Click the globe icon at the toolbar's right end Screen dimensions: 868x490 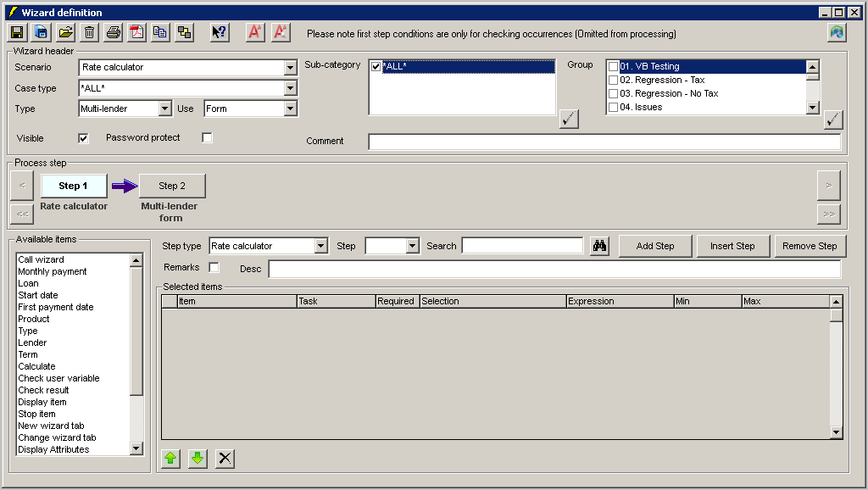click(x=837, y=33)
